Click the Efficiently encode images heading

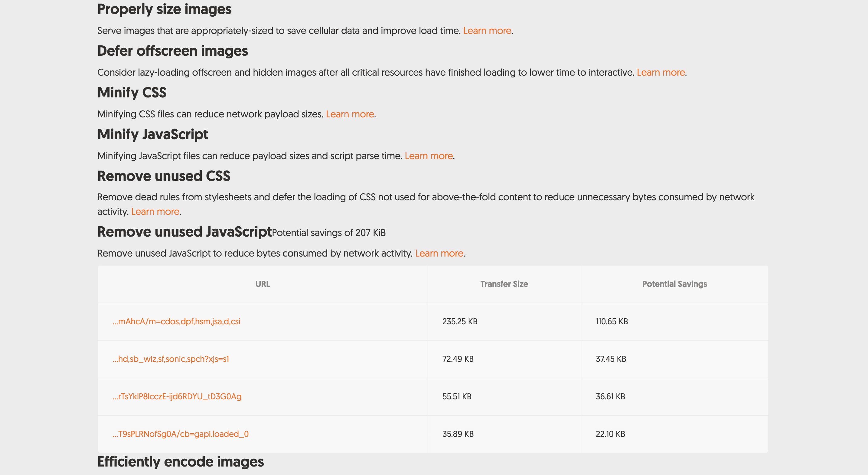click(x=180, y=462)
